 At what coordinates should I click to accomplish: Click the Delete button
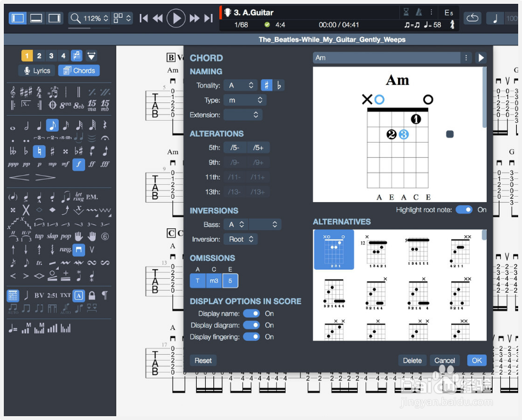412,361
